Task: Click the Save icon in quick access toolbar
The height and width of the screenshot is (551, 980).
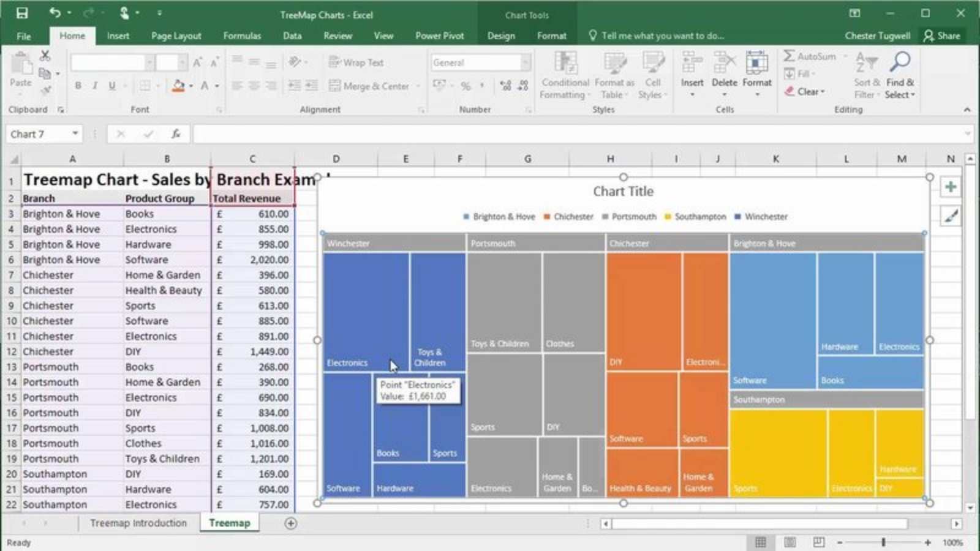Action: (22, 13)
